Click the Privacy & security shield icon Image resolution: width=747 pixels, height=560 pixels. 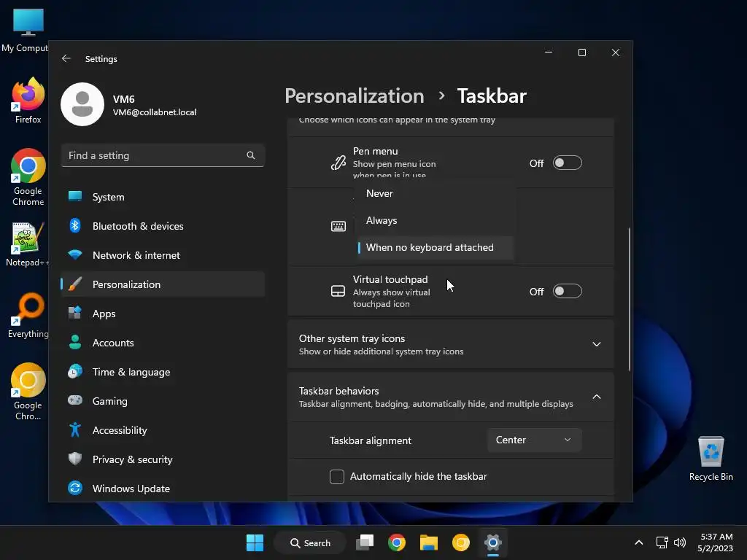point(75,459)
